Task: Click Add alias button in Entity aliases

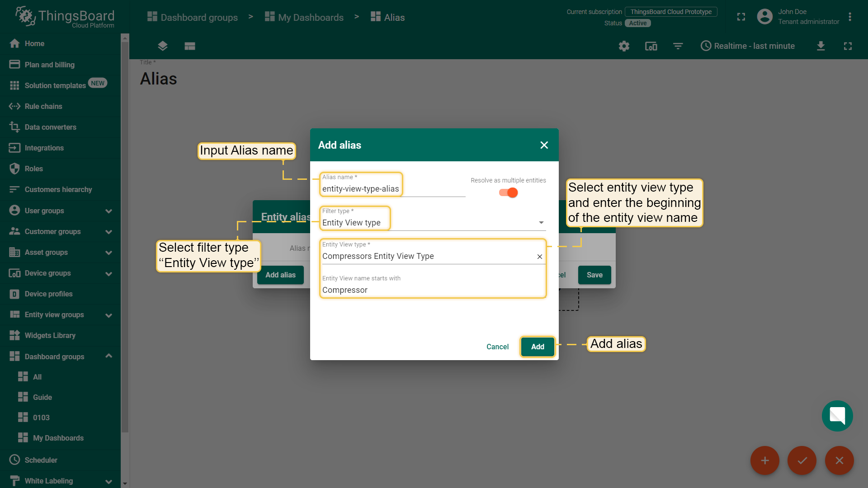Action: 280,275
